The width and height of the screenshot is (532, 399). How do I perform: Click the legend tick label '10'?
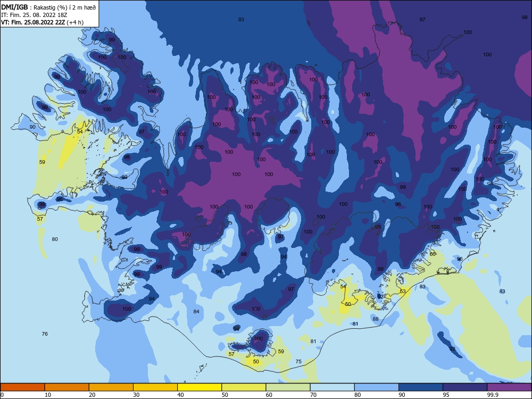click(48, 395)
